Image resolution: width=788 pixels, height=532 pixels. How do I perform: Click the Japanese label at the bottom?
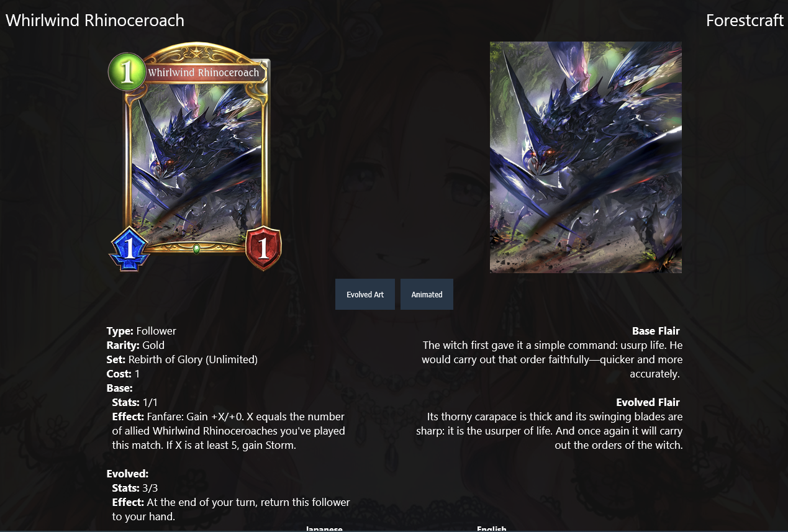(x=324, y=528)
